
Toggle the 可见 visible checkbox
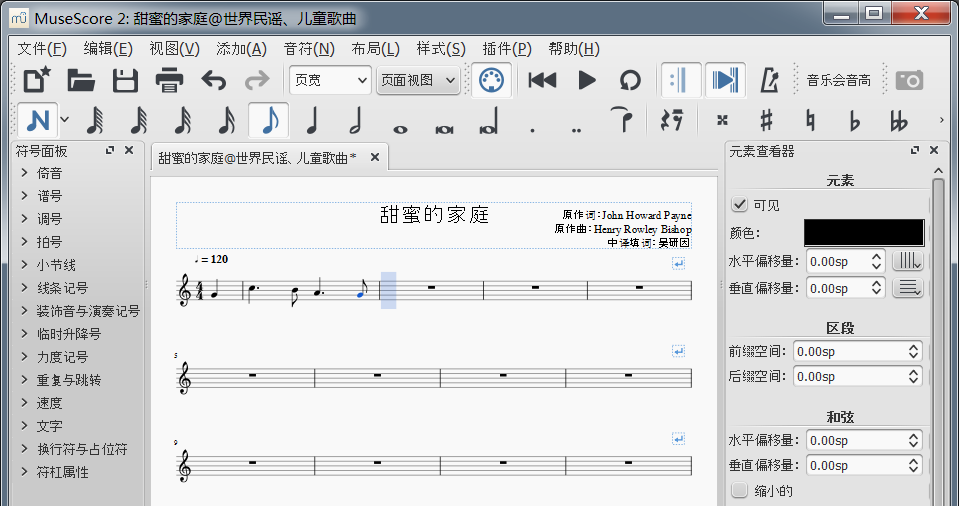tap(740, 205)
